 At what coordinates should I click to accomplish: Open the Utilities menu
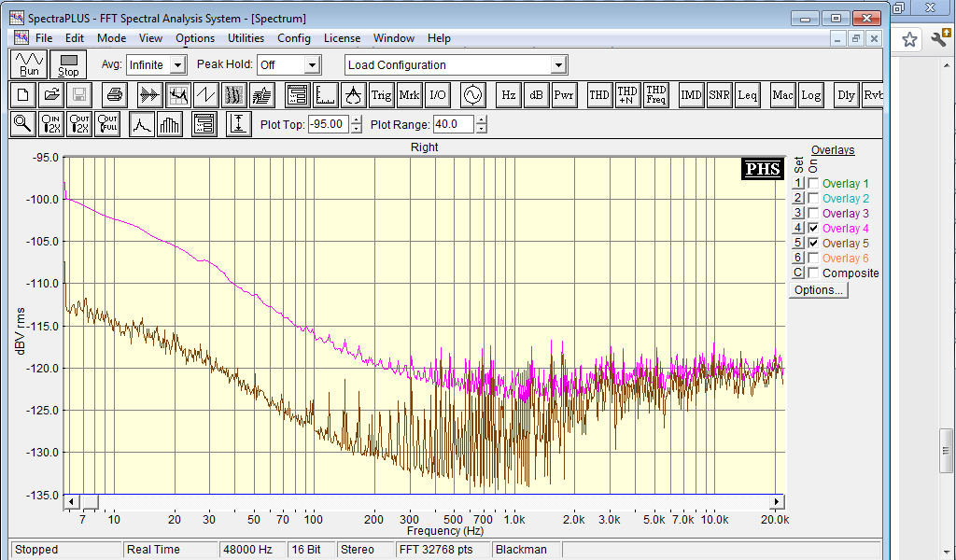(x=246, y=38)
